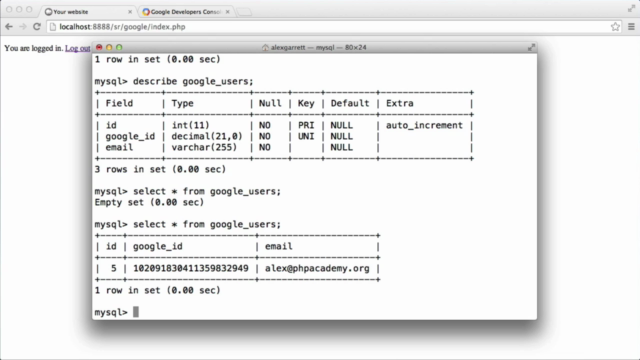The image size is (640, 360).
Task: Click the PRI key value
Action: 306,125
